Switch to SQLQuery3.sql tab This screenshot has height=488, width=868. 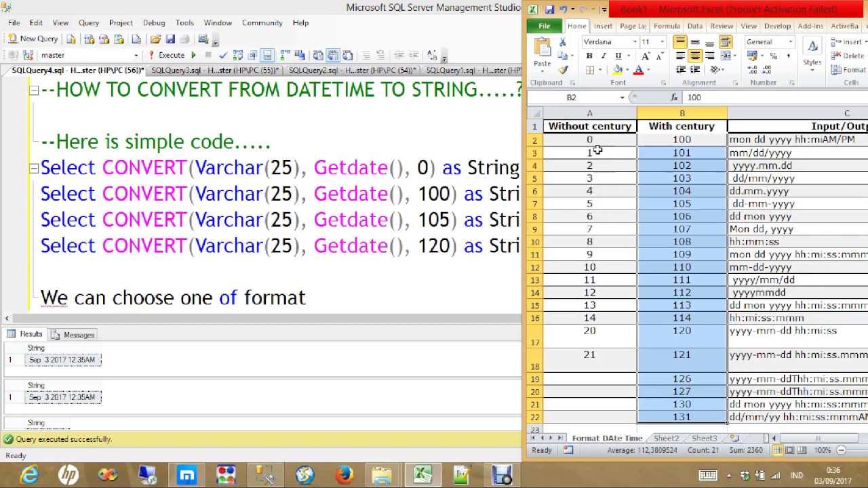[216, 70]
